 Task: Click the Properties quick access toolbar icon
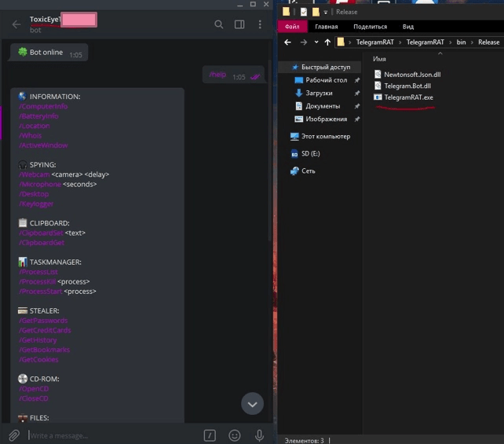coord(304,12)
